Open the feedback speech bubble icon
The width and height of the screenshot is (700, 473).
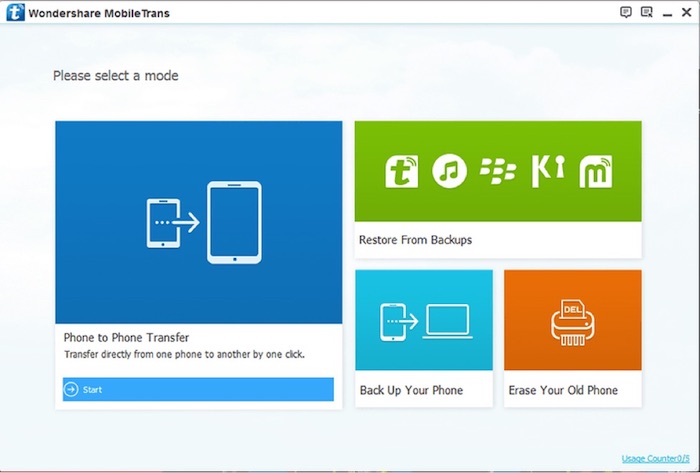pos(626,12)
